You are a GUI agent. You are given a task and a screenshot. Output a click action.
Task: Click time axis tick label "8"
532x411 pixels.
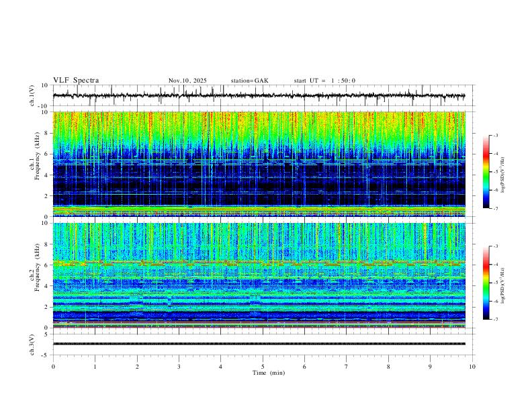[388, 367]
